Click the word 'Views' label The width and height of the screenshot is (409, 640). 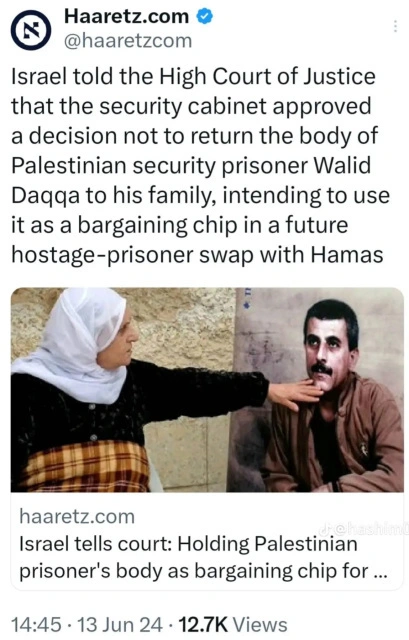click(260, 625)
